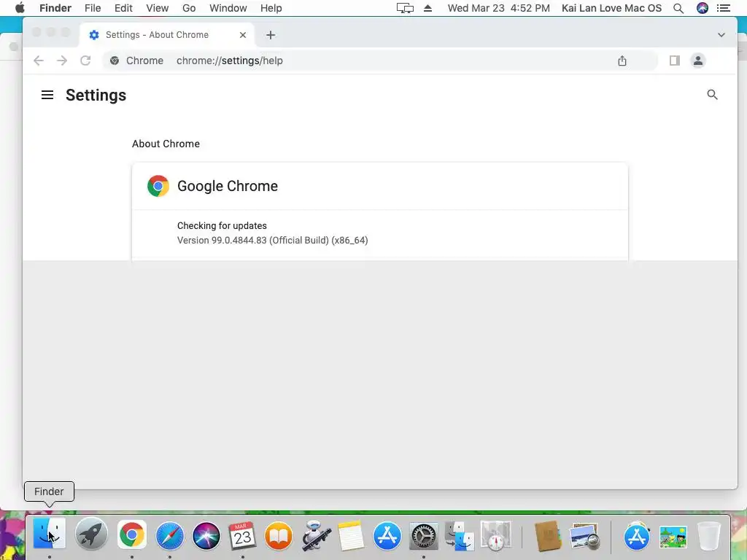Open Books from the dock
Viewport: 747px width, 560px height.
pos(279,535)
